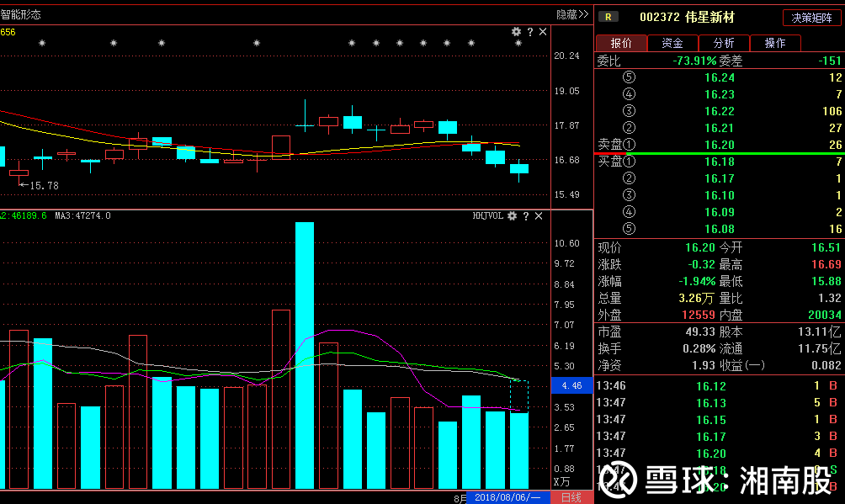This screenshot has height=504, width=845.
Task: Show help for the HHJVOL indicator
Action: pos(526,215)
